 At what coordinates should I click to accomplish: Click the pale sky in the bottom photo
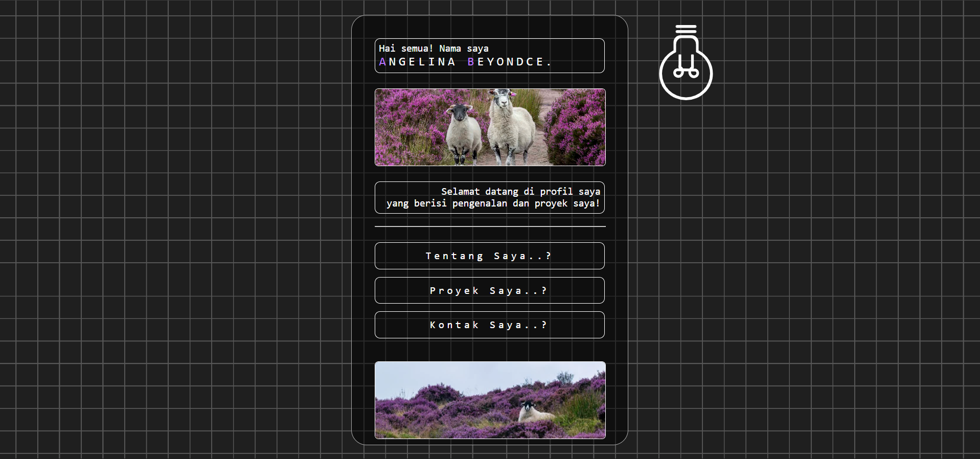click(x=460, y=373)
